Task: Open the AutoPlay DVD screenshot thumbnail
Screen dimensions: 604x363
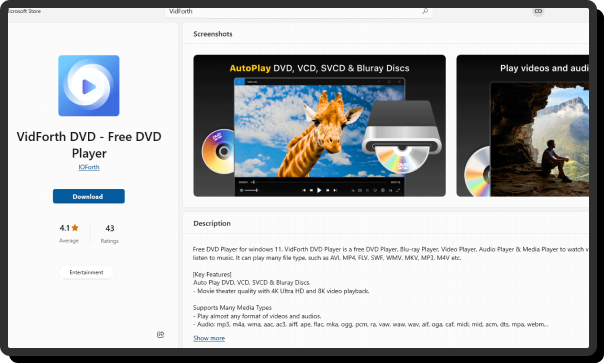Action: (x=319, y=126)
